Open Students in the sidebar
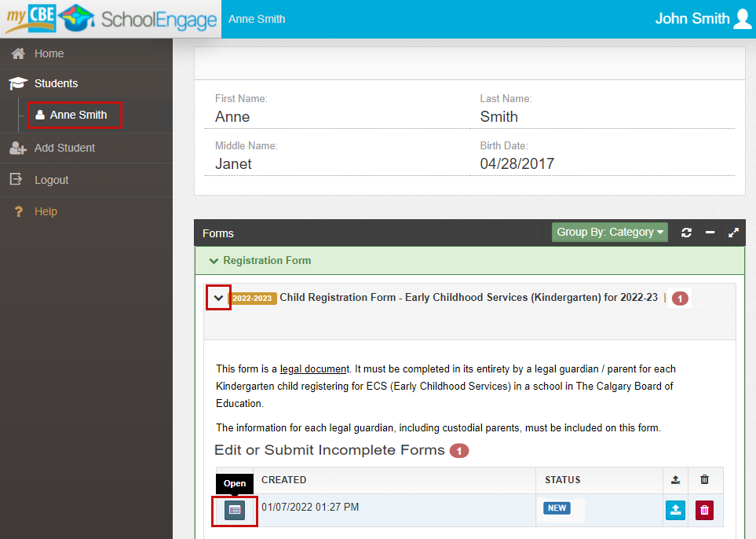The width and height of the screenshot is (756, 539). (x=56, y=83)
